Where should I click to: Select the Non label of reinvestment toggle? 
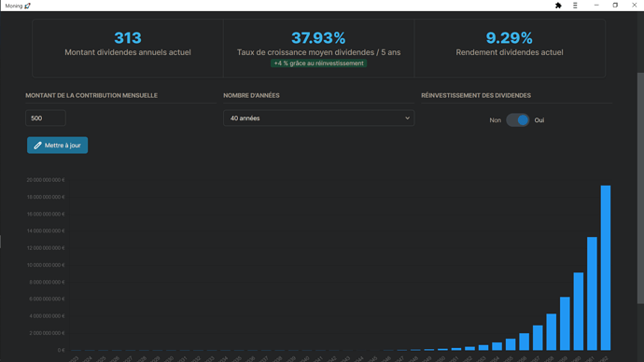[496, 120]
